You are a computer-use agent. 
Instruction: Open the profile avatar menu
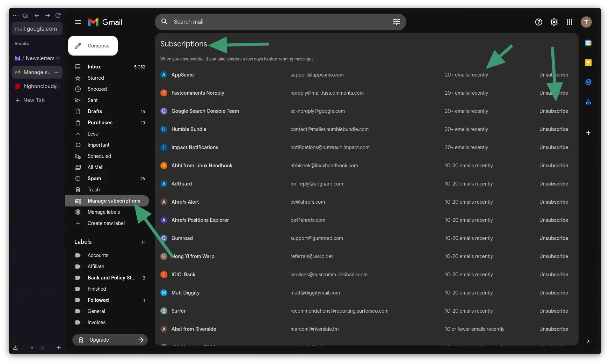pos(586,22)
